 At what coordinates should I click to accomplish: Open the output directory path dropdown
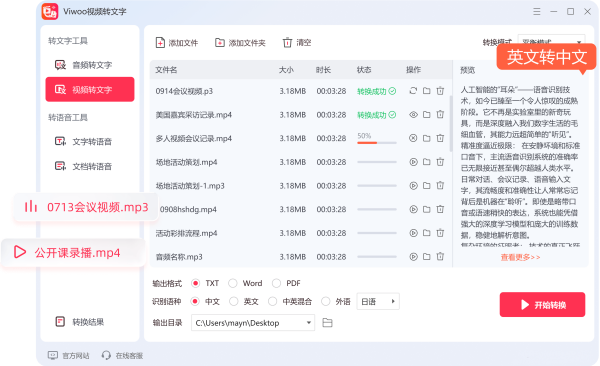pyautogui.click(x=253, y=323)
